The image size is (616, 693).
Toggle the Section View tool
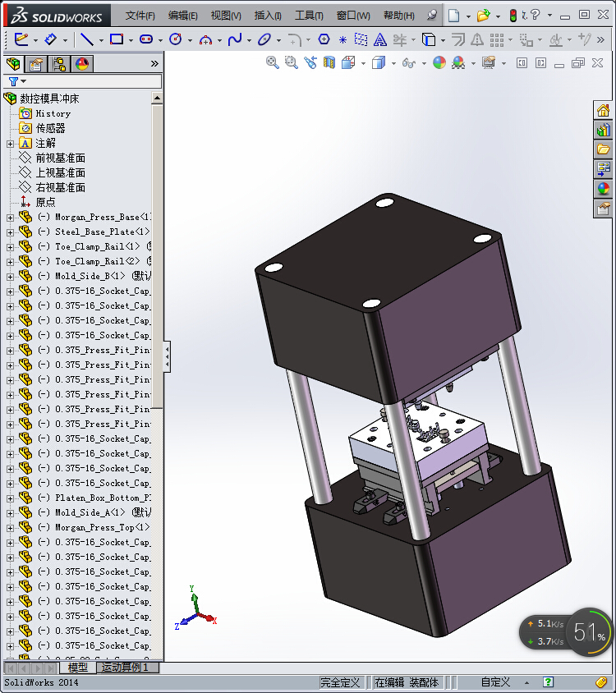(x=329, y=62)
